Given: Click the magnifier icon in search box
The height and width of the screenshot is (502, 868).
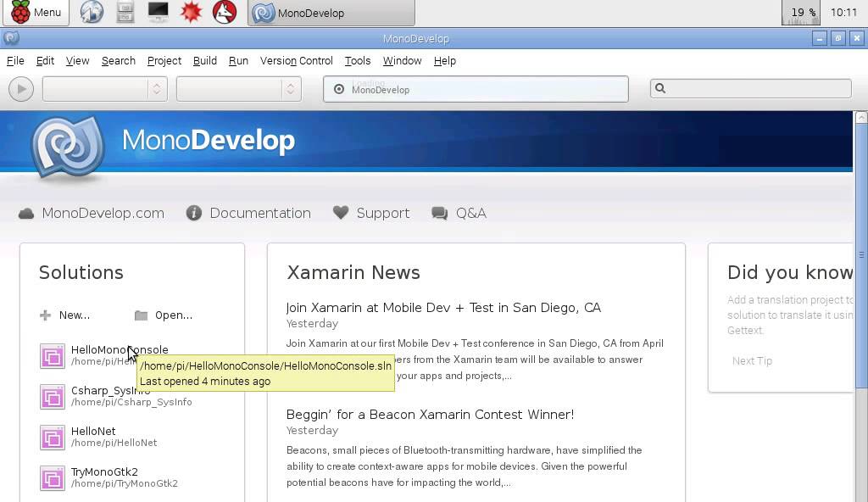Looking at the screenshot, I should point(659,88).
